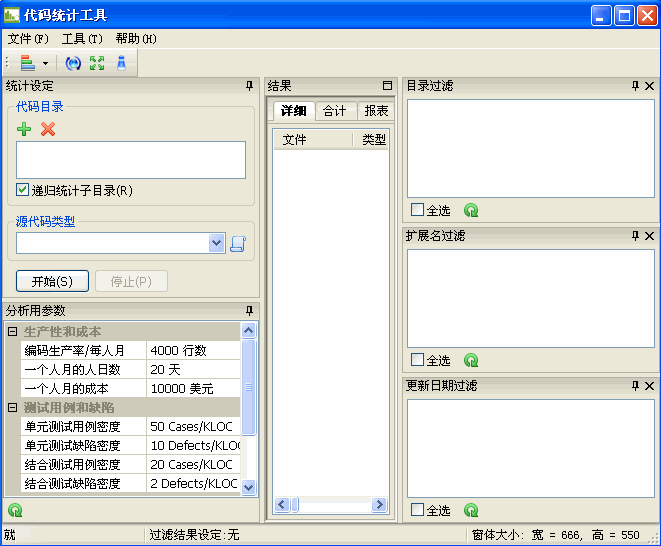Viewport: 661px width, 546px height.
Task: Click green refresh icon in 更新日期过滤 panel
Action: [471, 511]
